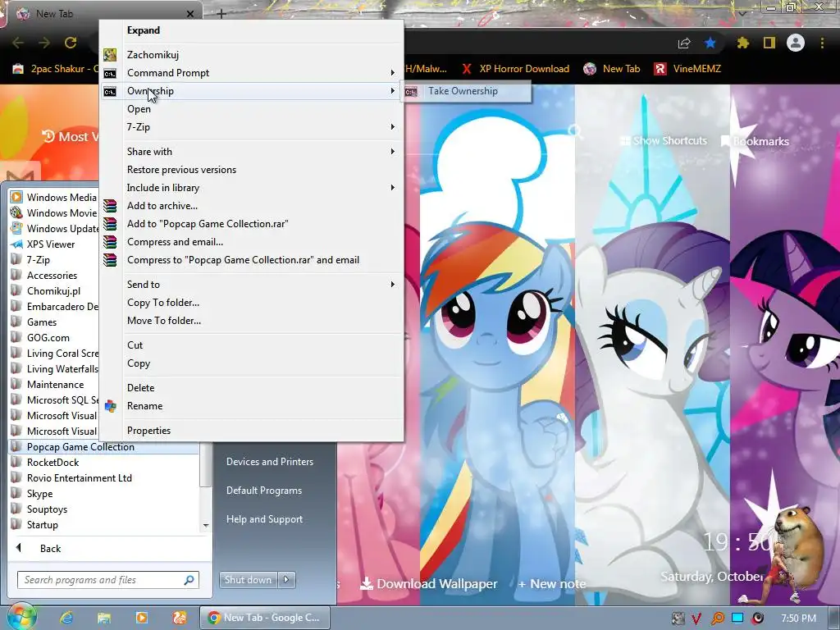Screen dimensions: 840x630
Task: Expand the Share with submenu
Action: (393, 152)
